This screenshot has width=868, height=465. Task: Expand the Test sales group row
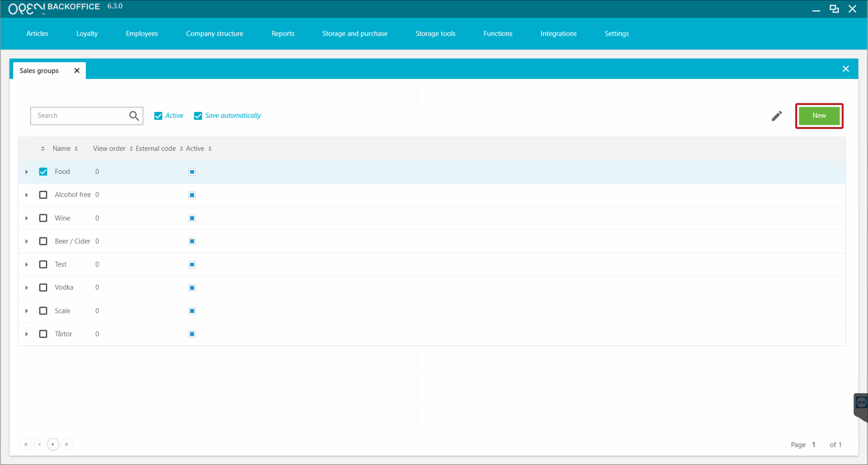pos(27,264)
